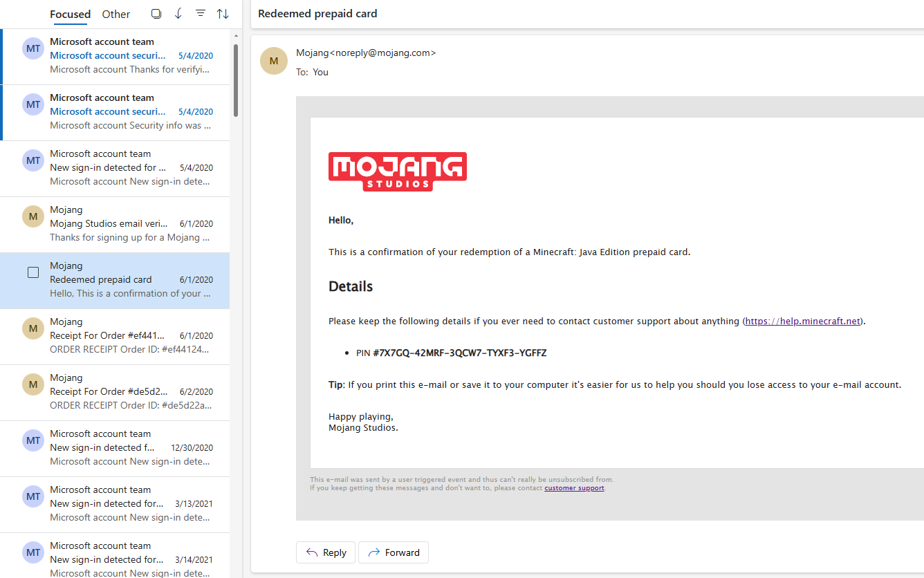Click the Reply button
Image resolution: width=924 pixels, height=578 pixels.
326,552
